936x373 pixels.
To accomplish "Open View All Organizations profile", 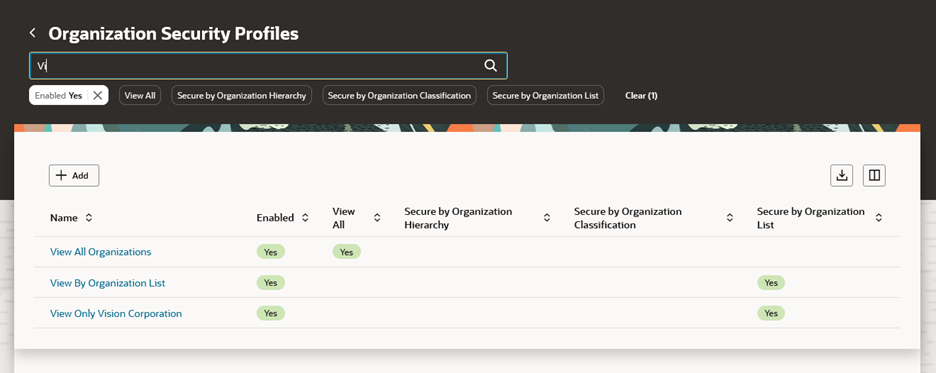I will point(101,252).
